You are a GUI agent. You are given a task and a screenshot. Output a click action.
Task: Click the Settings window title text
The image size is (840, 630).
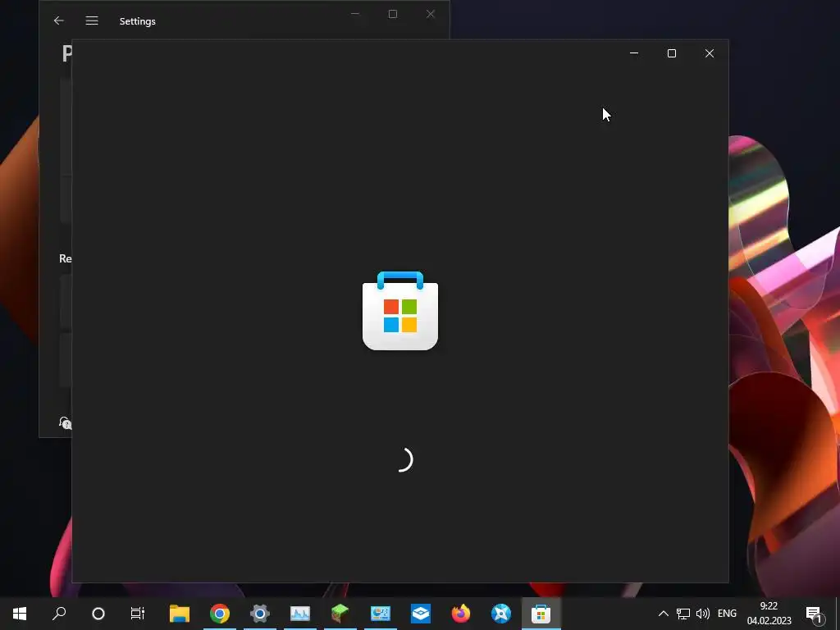[x=138, y=21]
